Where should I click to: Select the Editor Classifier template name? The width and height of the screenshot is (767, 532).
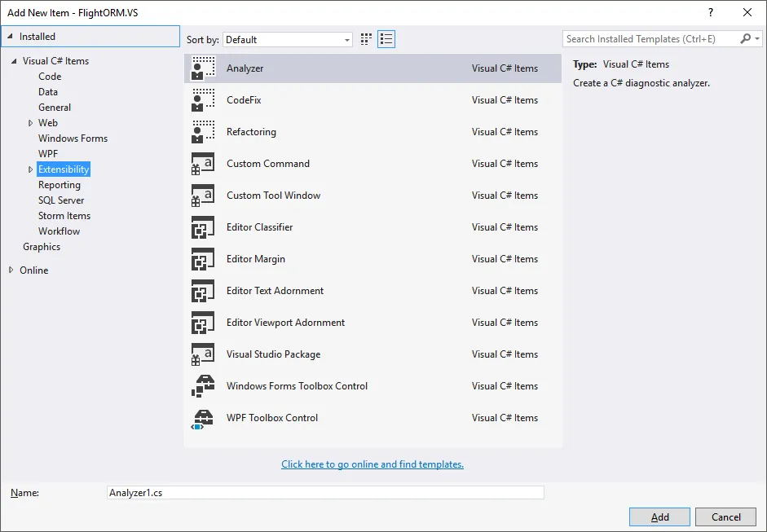click(x=260, y=226)
